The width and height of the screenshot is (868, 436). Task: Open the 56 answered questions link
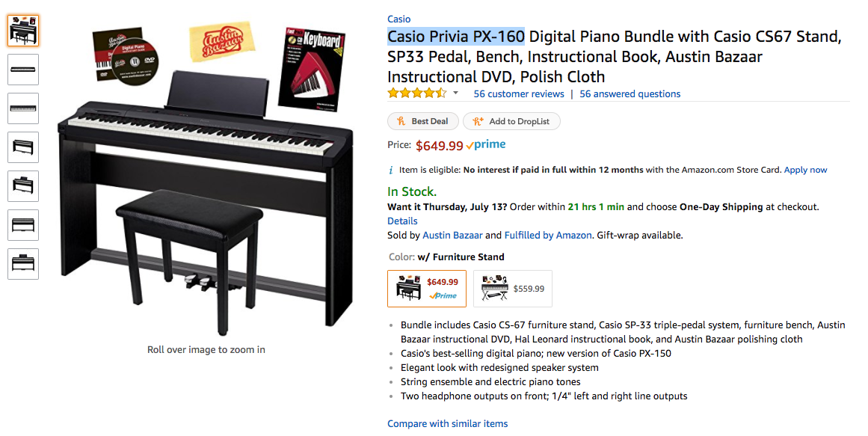point(630,93)
